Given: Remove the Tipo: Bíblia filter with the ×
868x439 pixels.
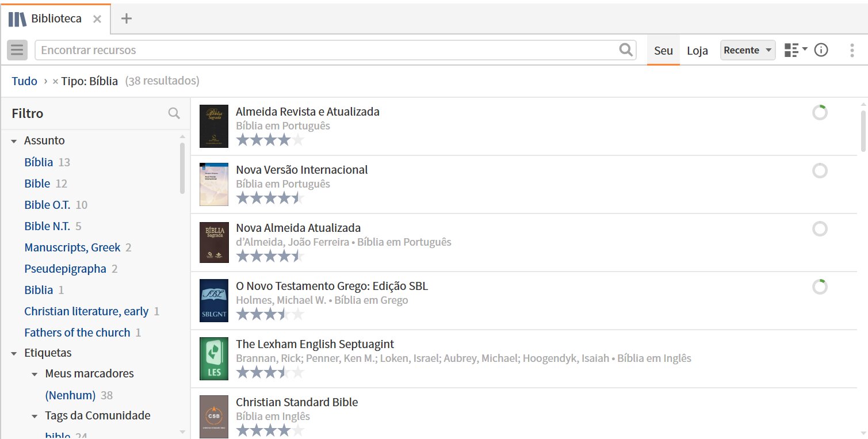Looking at the screenshot, I should click(x=55, y=81).
